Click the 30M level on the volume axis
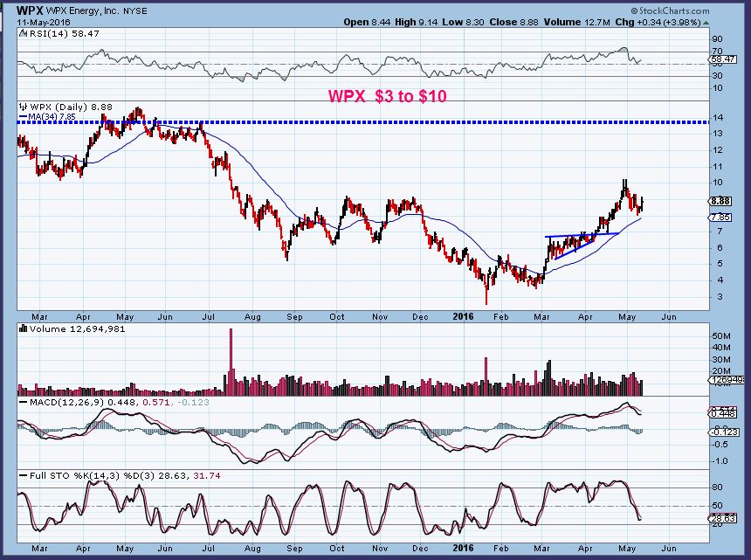 (x=721, y=360)
